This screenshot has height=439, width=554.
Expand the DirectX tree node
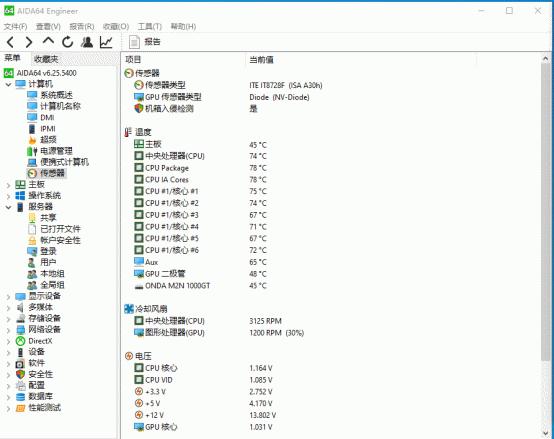[8, 341]
